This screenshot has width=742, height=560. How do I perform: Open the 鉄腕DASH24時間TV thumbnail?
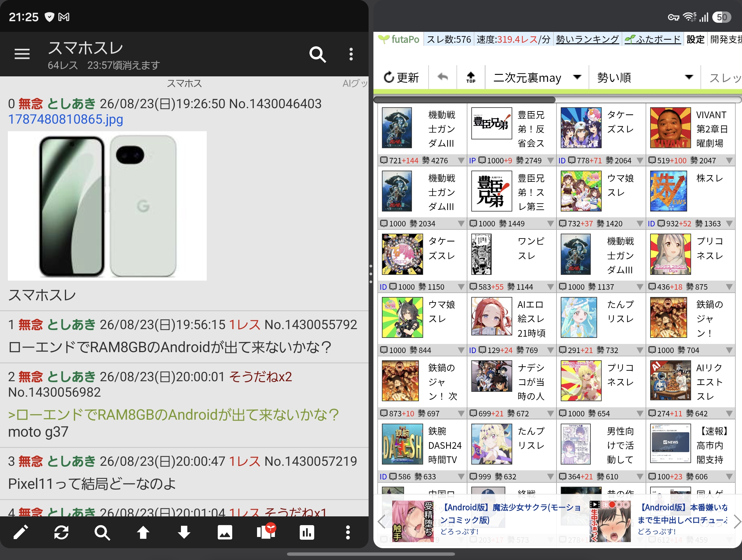coord(402,444)
